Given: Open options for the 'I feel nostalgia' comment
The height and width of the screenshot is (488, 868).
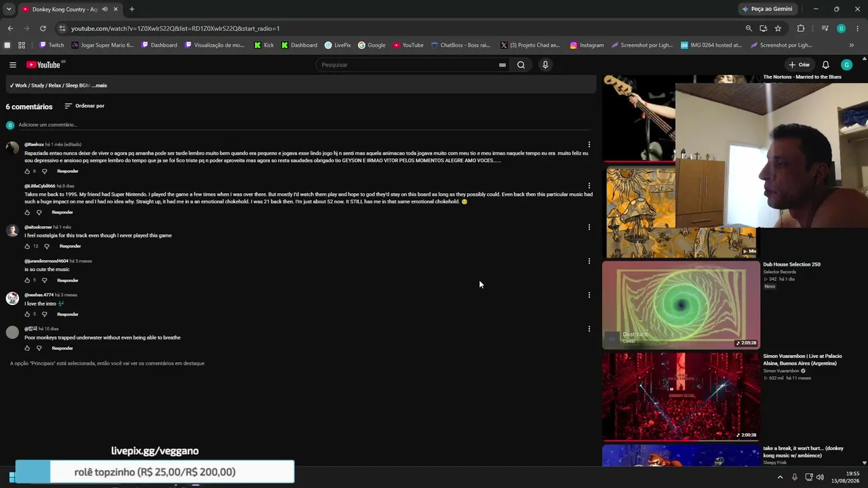Looking at the screenshot, I should [589, 227].
